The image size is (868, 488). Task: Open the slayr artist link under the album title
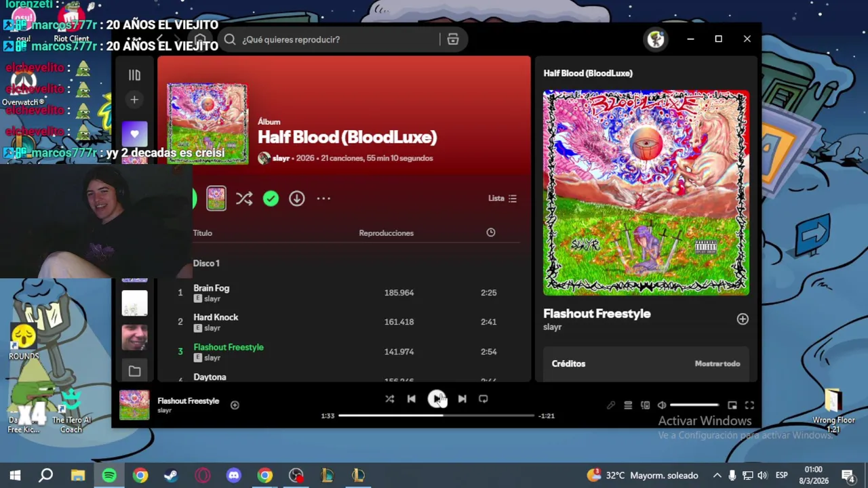[281, 158]
